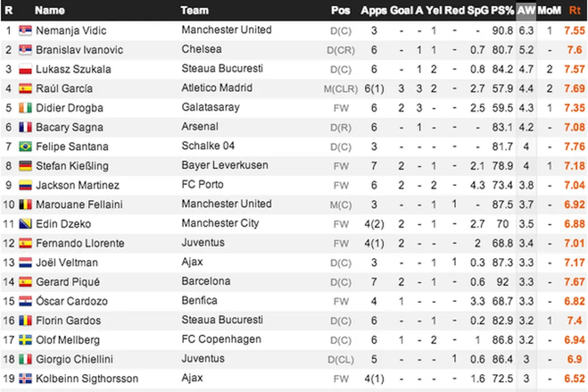Viewport: 588px width, 392px height.
Task: Sort by the PS% column header
Action: [502, 10]
